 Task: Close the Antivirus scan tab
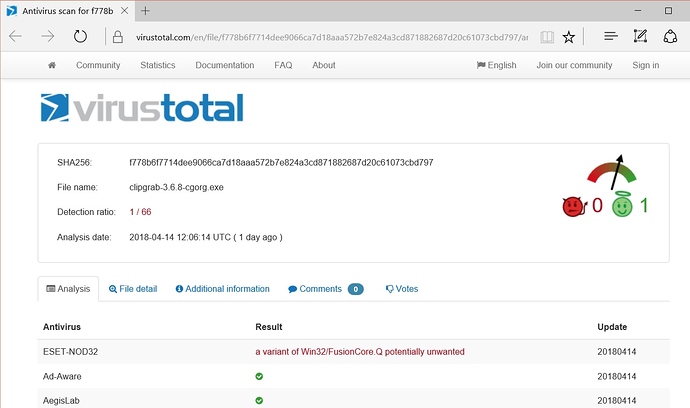pyautogui.click(x=125, y=11)
